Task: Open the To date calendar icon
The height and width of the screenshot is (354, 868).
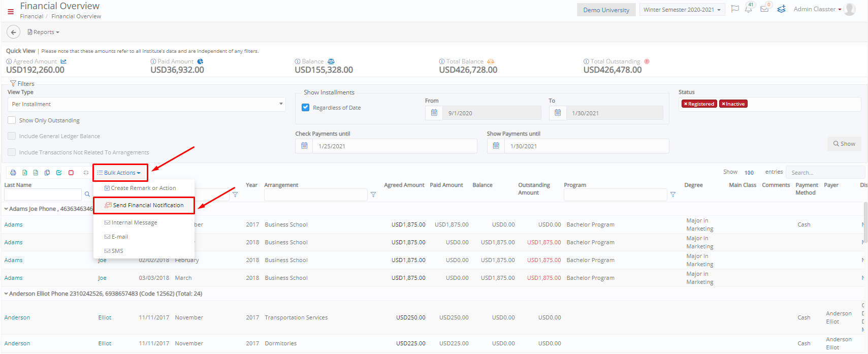Action: coord(558,113)
